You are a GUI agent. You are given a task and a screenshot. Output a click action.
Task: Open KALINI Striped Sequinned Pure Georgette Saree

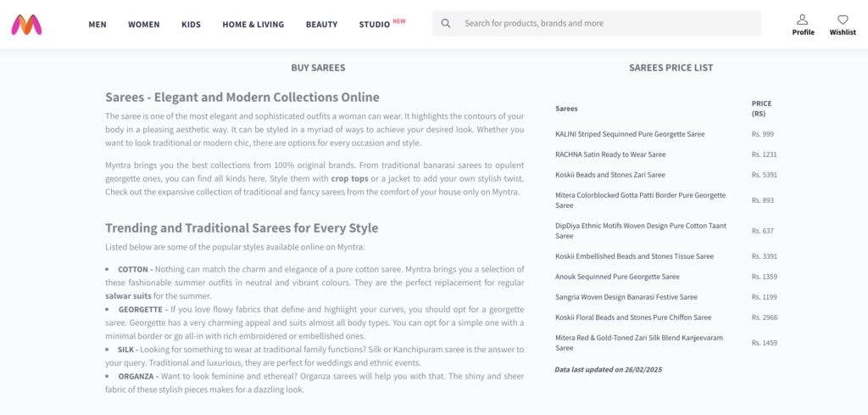[x=630, y=134]
